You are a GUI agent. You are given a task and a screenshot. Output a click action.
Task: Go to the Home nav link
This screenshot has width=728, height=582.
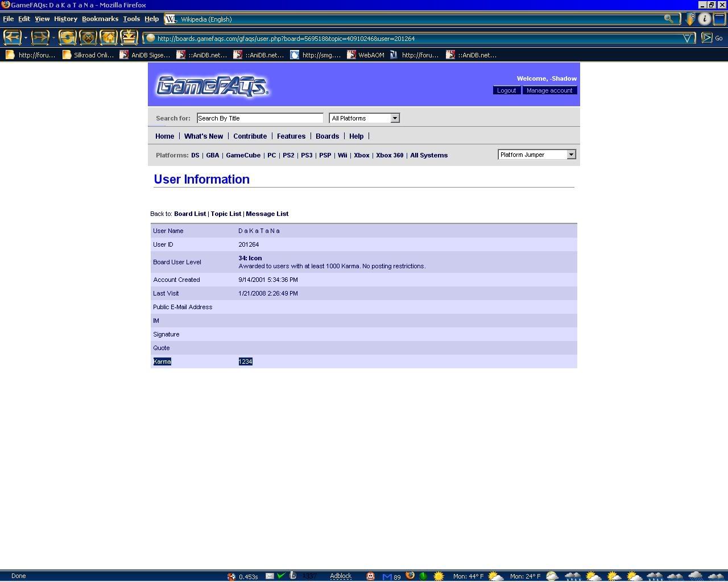coord(165,136)
